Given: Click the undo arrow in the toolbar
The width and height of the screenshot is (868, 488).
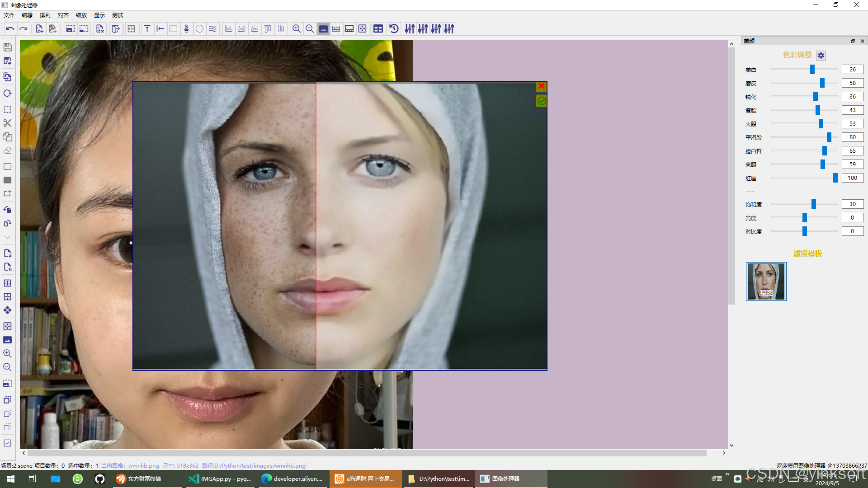Looking at the screenshot, I should click(x=10, y=29).
